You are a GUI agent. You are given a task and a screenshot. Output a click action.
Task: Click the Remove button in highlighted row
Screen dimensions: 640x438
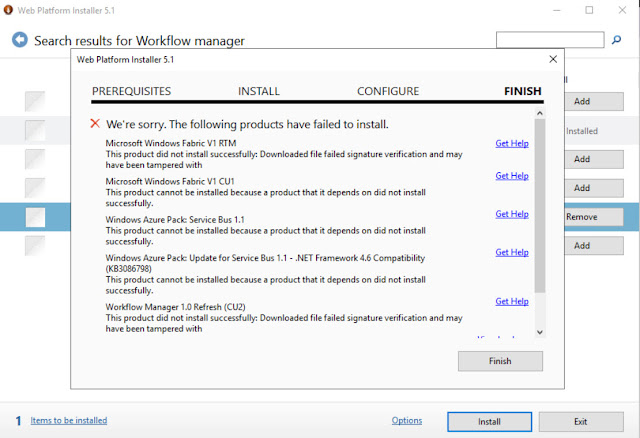[581, 217]
